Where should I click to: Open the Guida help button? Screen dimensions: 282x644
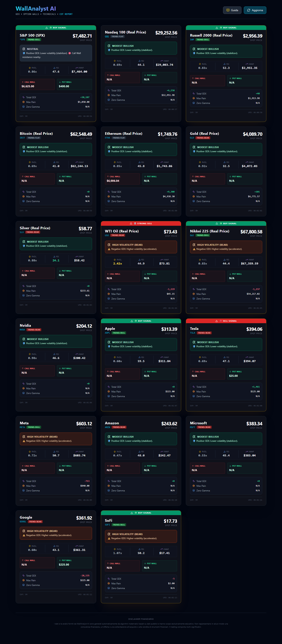click(x=232, y=10)
